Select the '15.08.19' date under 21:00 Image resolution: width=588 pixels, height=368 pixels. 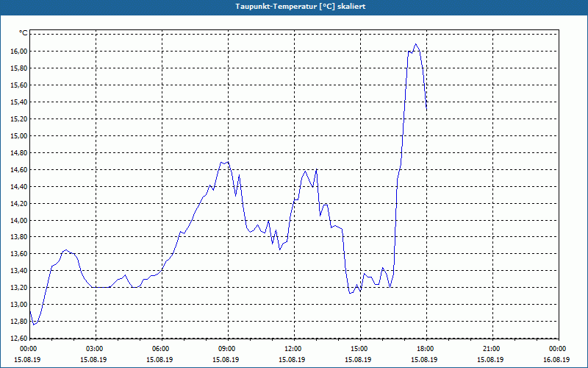click(490, 360)
